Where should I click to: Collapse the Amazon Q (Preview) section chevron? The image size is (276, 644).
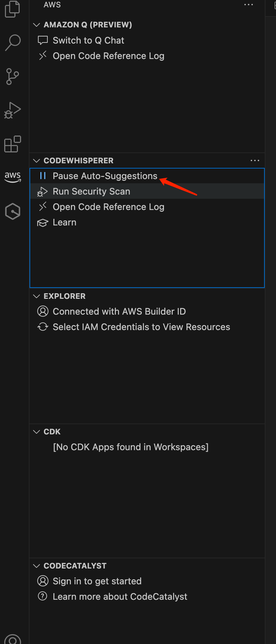point(37,25)
